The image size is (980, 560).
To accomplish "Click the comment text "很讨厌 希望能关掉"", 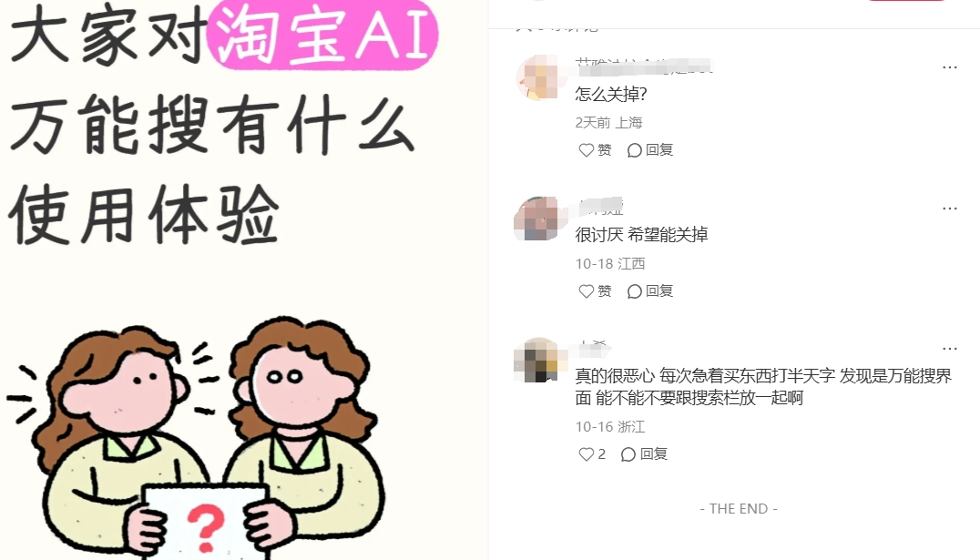I will coord(641,235).
